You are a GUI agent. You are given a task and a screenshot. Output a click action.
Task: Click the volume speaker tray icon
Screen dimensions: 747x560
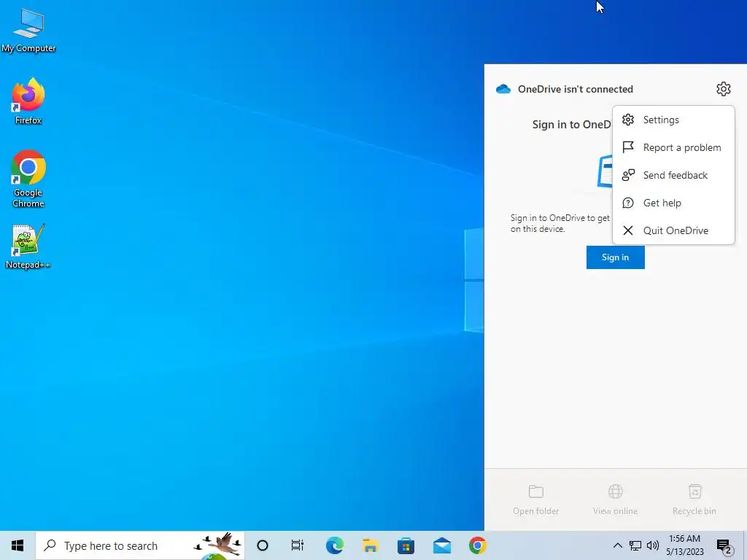[653, 545]
